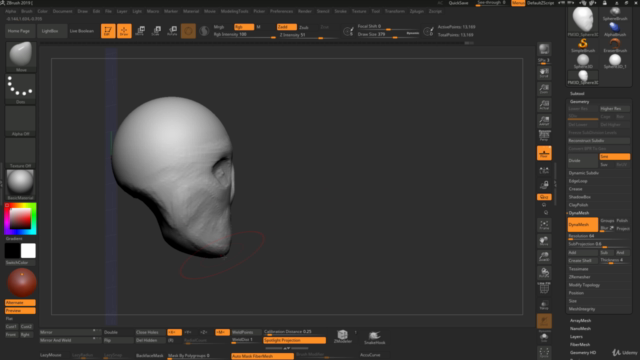Click the BPR render icon
640x360 pixels.
click(x=544, y=49)
